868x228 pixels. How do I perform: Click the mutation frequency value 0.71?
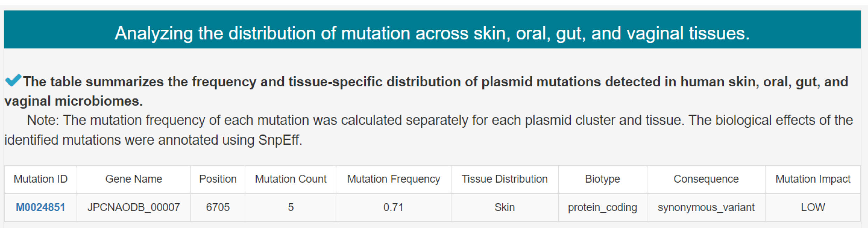pos(393,207)
